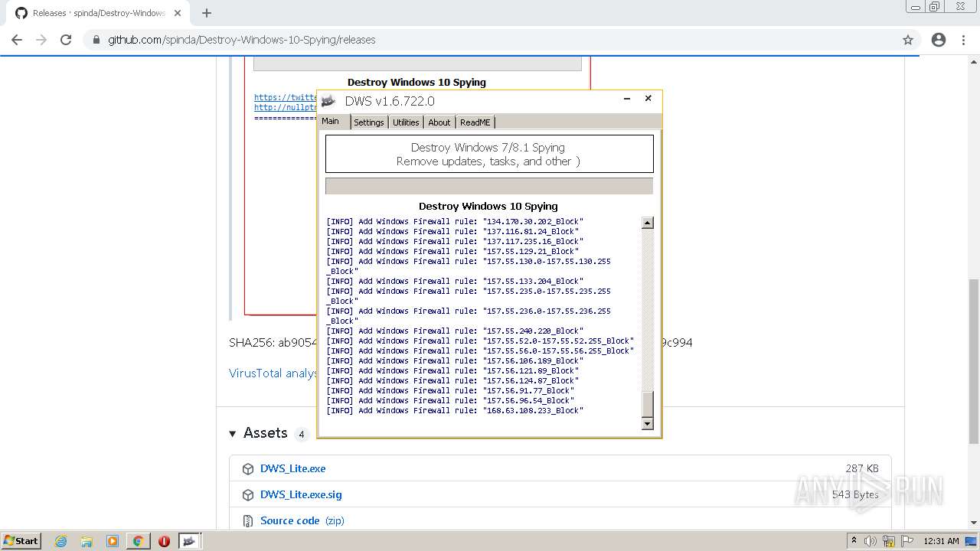The height and width of the screenshot is (551, 980).
Task: Click the http://nullptr link in page screenshot
Action: [x=286, y=108]
